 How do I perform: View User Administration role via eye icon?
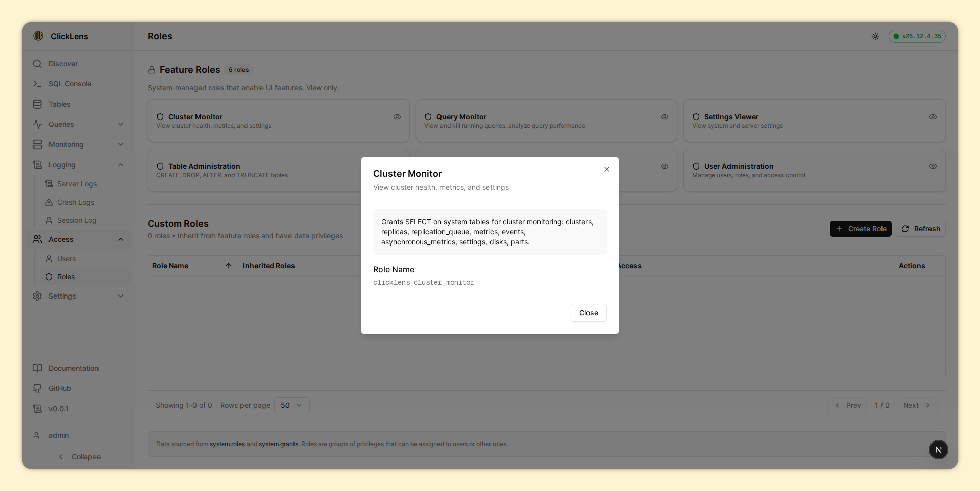933,166
